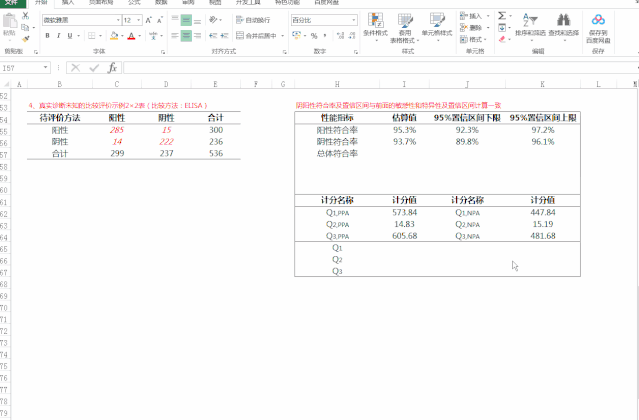Click Save to Baidu Netdisk icon
The height and width of the screenshot is (420, 639).
click(598, 25)
